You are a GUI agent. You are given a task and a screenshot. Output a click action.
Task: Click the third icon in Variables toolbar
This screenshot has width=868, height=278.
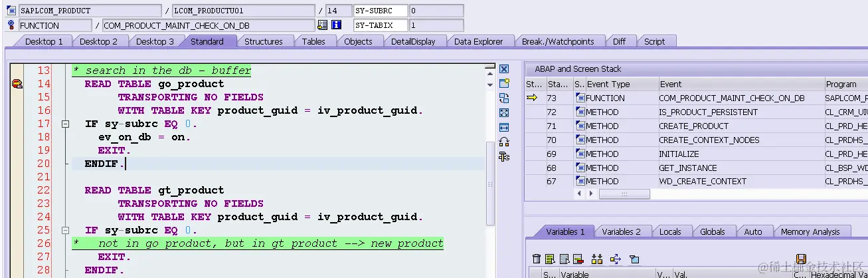564,259
